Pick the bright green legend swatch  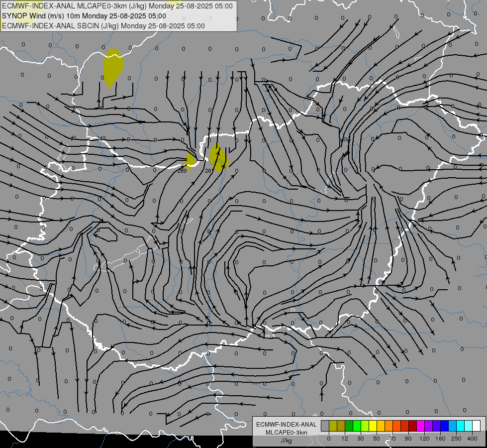357,426
